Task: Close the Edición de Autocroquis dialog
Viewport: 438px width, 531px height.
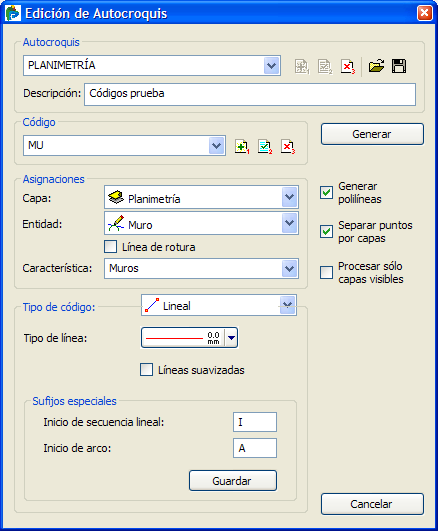Action: pos(425,13)
